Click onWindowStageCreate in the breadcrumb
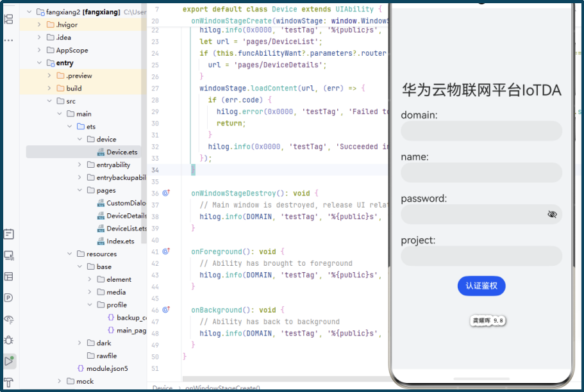The image size is (584, 392). pyautogui.click(x=222, y=388)
